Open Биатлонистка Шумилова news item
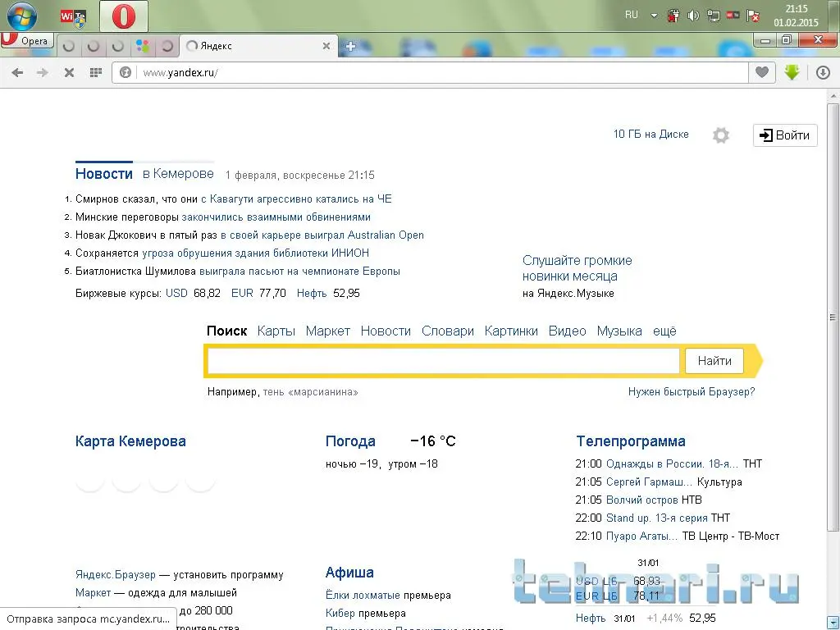The height and width of the screenshot is (630, 840). [x=238, y=271]
